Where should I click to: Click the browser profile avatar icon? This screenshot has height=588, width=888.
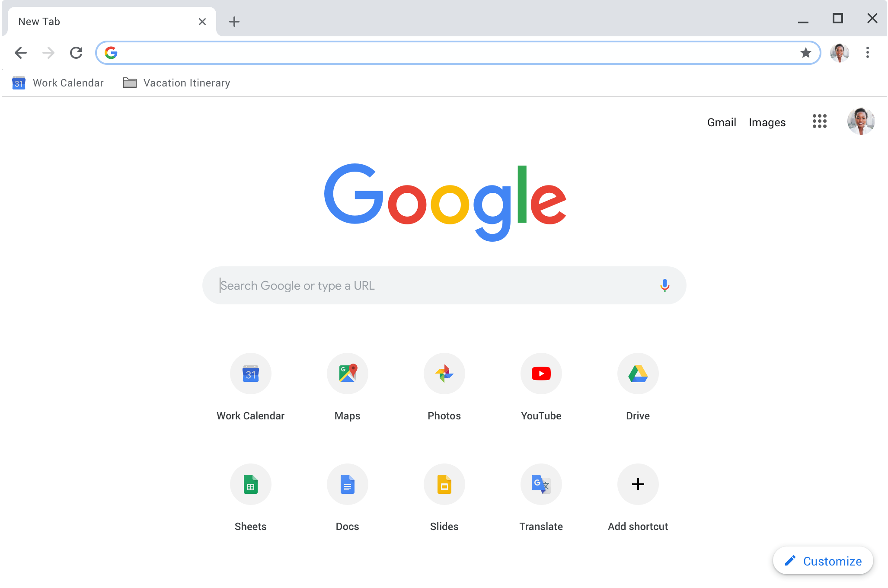click(841, 52)
